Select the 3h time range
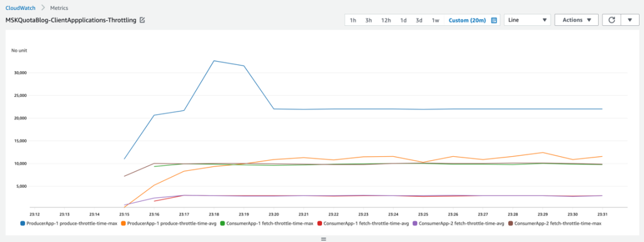The height and width of the screenshot is (242, 644). (x=369, y=20)
